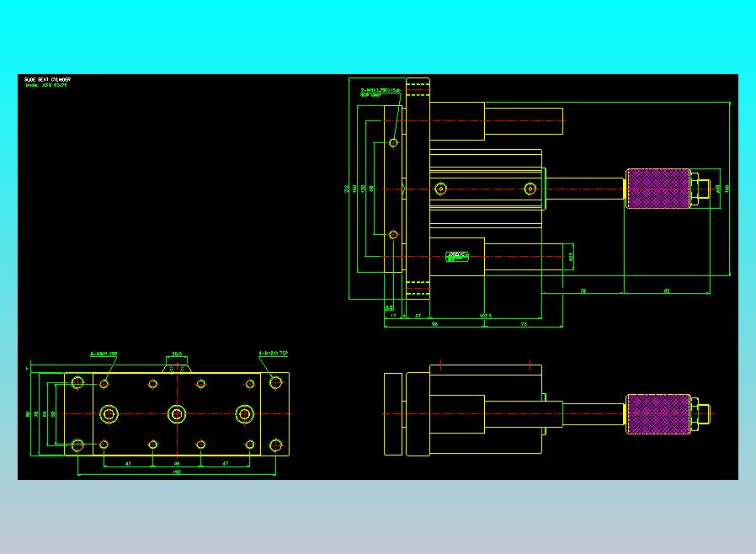Select the bottom-right corner mounting hole in plan view
The height and width of the screenshot is (554, 756).
click(276, 445)
